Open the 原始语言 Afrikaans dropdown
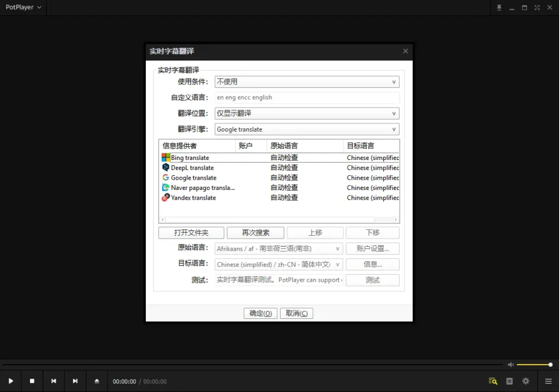Image resolution: width=559 pixels, height=392 pixels. pyautogui.click(x=279, y=248)
